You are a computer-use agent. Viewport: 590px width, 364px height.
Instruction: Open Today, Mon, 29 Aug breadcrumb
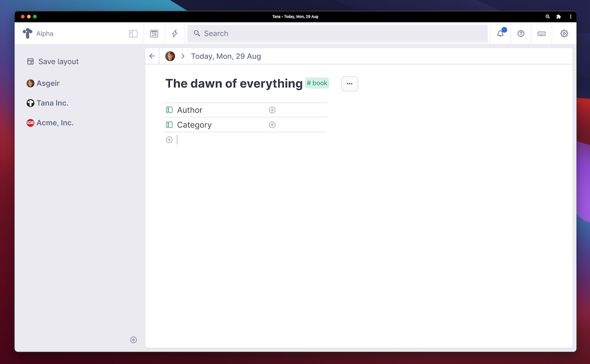pyautogui.click(x=226, y=56)
